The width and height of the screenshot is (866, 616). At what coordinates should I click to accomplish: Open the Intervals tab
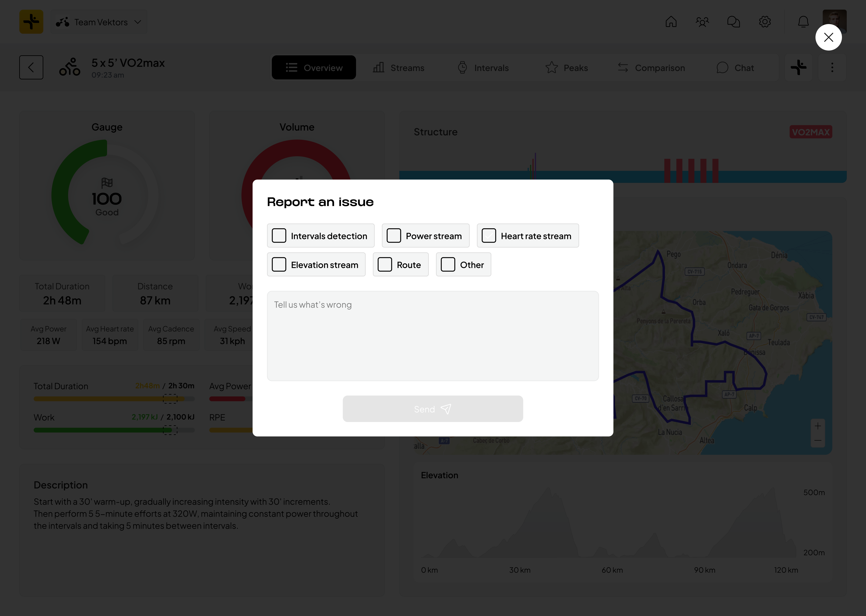(x=483, y=68)
